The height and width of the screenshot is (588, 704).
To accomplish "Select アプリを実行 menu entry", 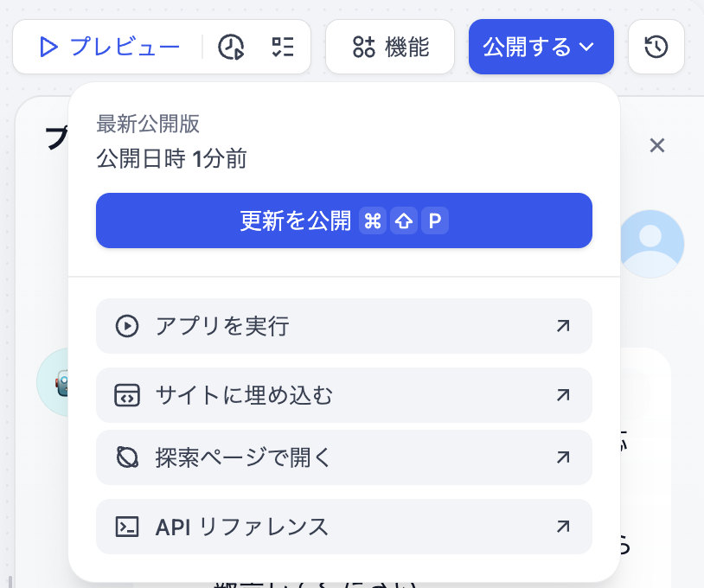I will pyautogui.click(x=343, y=326).
